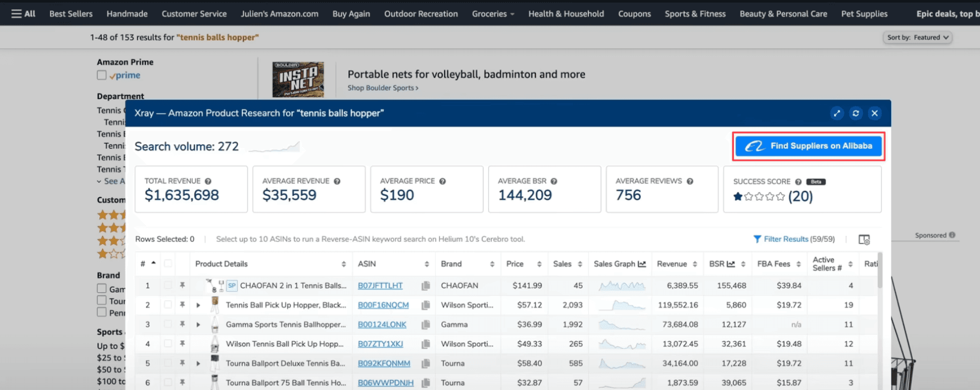Click Average Price help question mark icon
The width and height of the screenshot is (980, 390).
click(x=442, y=181)
